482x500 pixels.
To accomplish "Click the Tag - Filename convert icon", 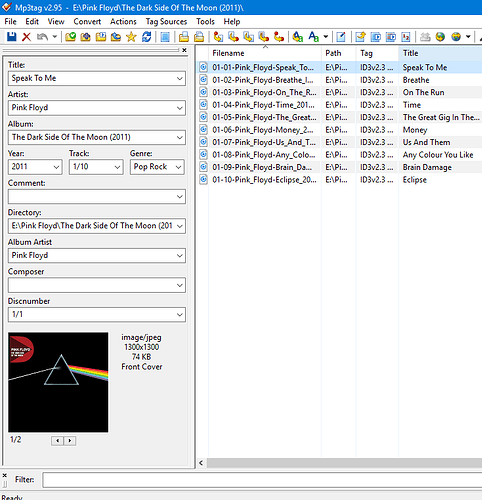I will (218, 37).
